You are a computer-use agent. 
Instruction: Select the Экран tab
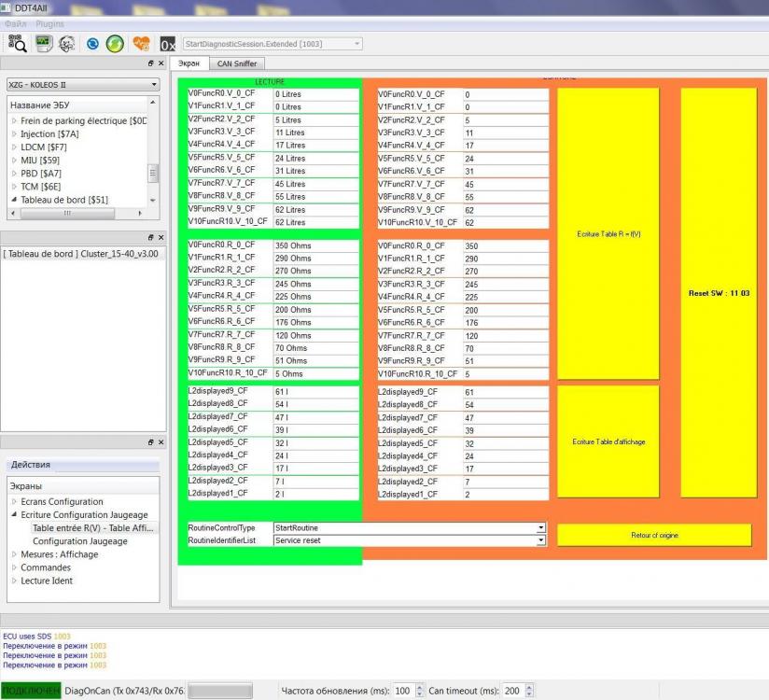pyautogui.click(x=189, y=63)
